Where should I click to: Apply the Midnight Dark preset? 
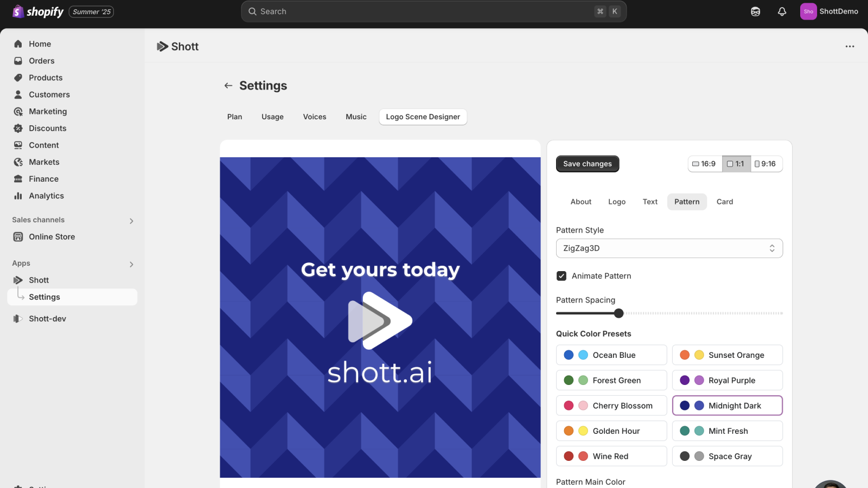727,406
